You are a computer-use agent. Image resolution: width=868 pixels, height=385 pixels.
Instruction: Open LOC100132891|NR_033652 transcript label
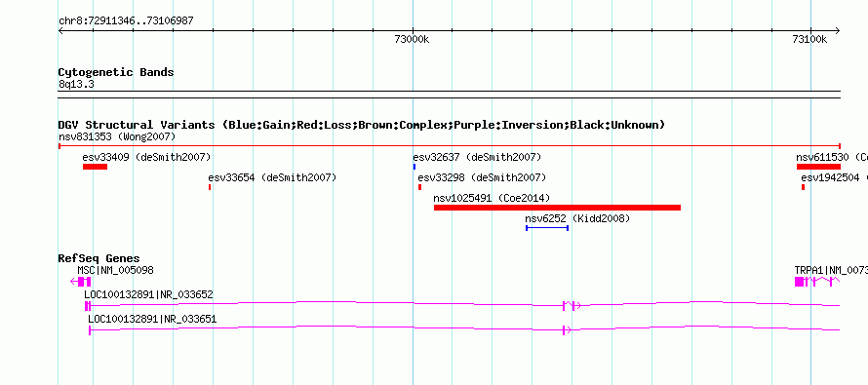pos(148,294)
